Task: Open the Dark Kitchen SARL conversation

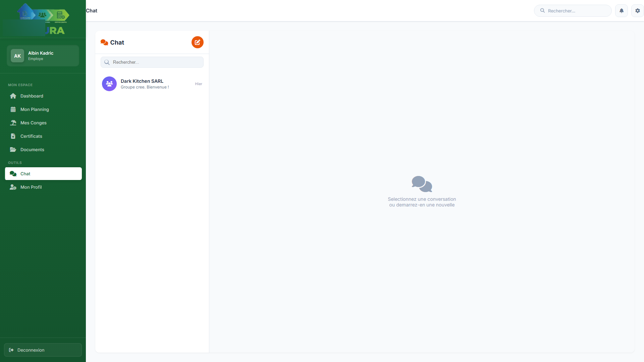Action: 152,84
